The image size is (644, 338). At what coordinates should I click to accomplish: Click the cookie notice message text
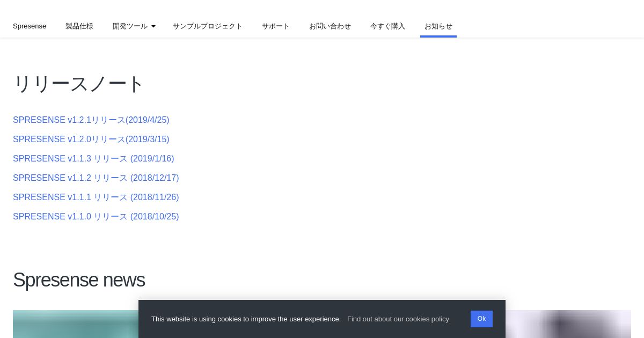pos(246,319)
